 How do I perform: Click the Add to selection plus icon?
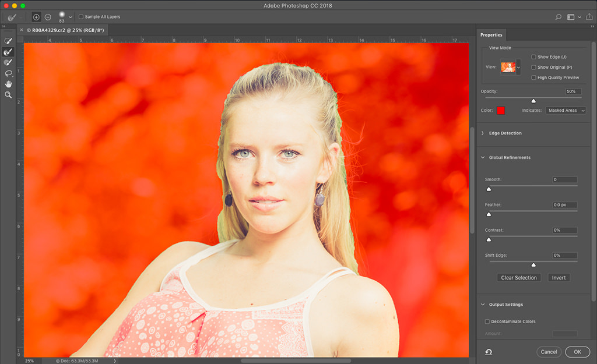(x=36, y=17)
